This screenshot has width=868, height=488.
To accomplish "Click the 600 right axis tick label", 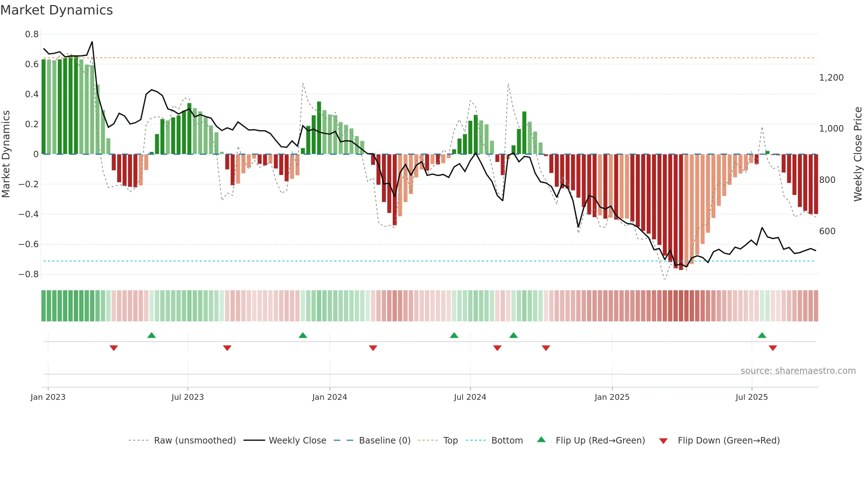I will click(827, 231).
